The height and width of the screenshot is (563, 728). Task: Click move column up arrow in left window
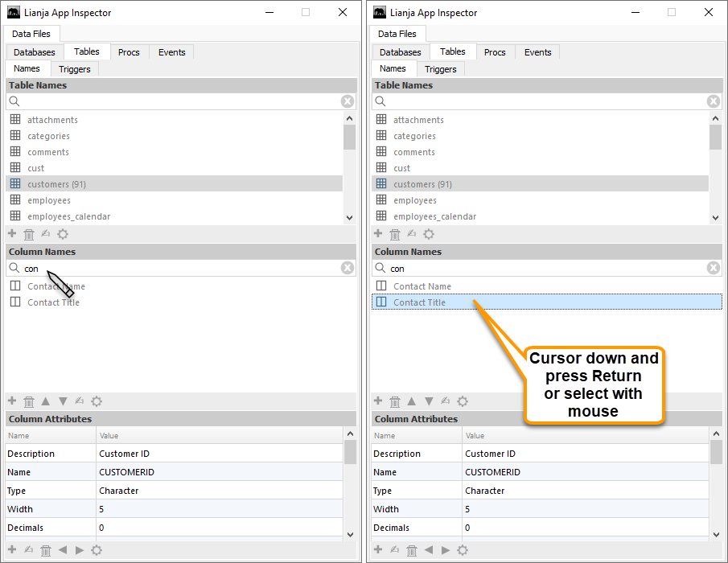(46, 401)
